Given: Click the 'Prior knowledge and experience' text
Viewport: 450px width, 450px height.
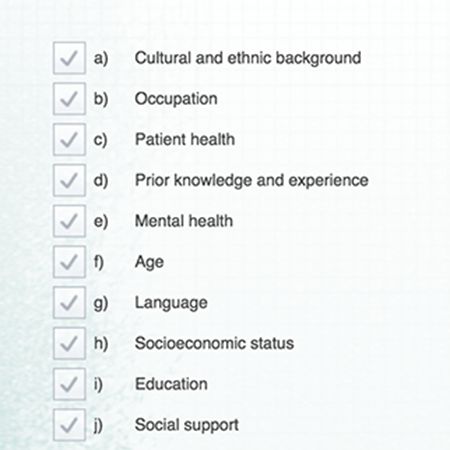Looking at the screenshot, I should tap(252, 181).
